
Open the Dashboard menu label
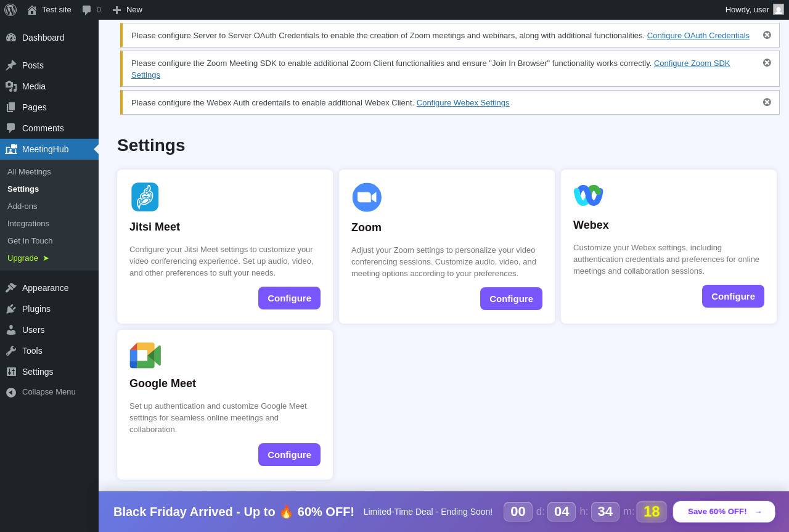[43, 38]
